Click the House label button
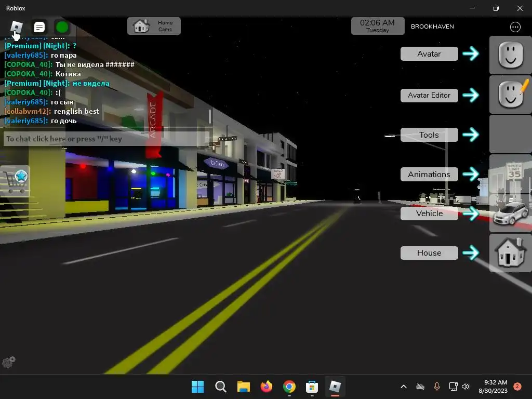Viewport: 532px width, 399px height. [x=429, y=253]
